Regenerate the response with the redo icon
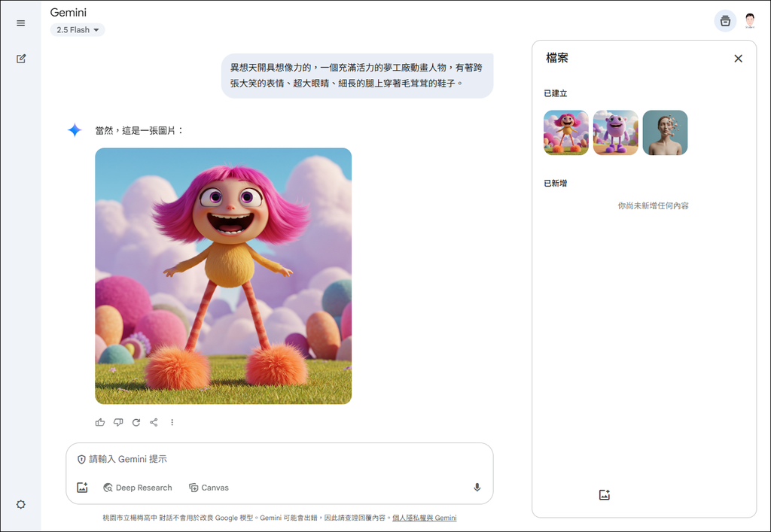 tap(136, 422)
